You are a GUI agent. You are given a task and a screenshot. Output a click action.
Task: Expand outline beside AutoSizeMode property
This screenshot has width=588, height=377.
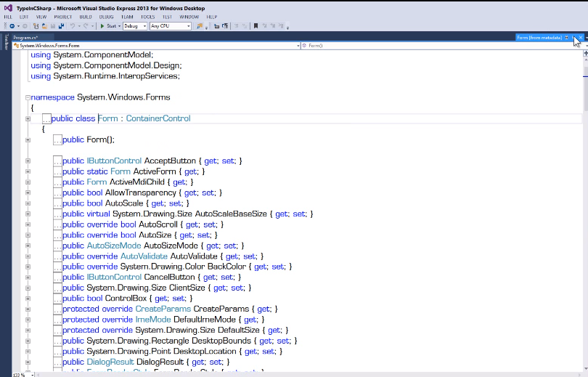28,246
